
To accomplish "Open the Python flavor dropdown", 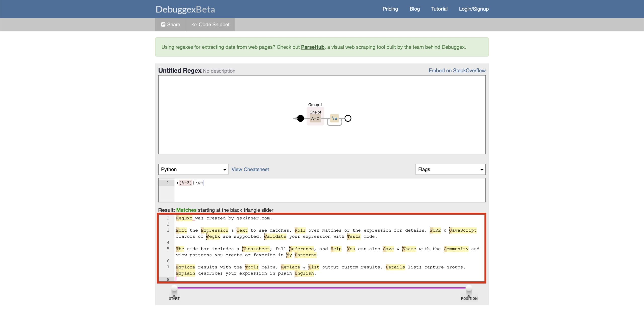I will tap(193, 169).
